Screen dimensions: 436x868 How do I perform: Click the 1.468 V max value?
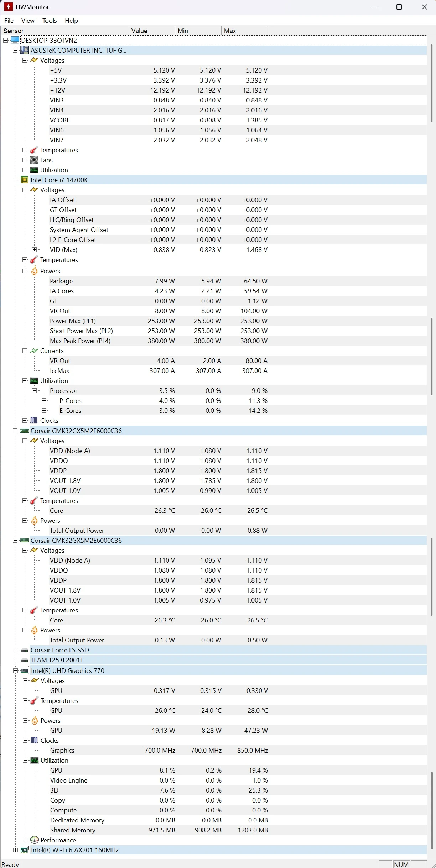(257, 249)
